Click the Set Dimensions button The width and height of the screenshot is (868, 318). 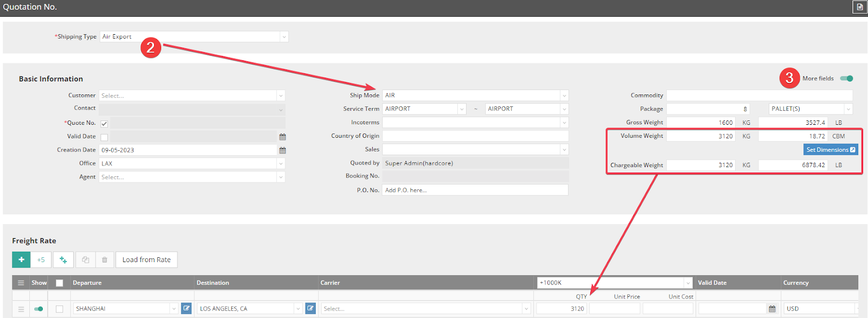click(x=830, y=150)
